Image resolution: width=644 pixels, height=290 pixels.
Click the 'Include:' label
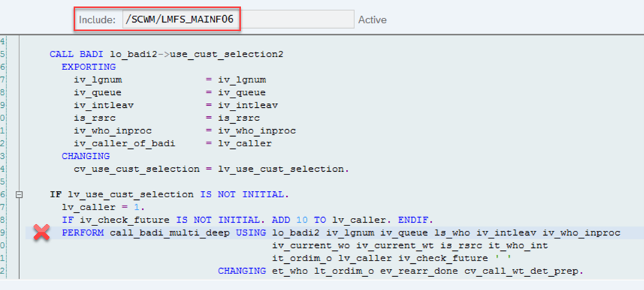coord(97,20)
